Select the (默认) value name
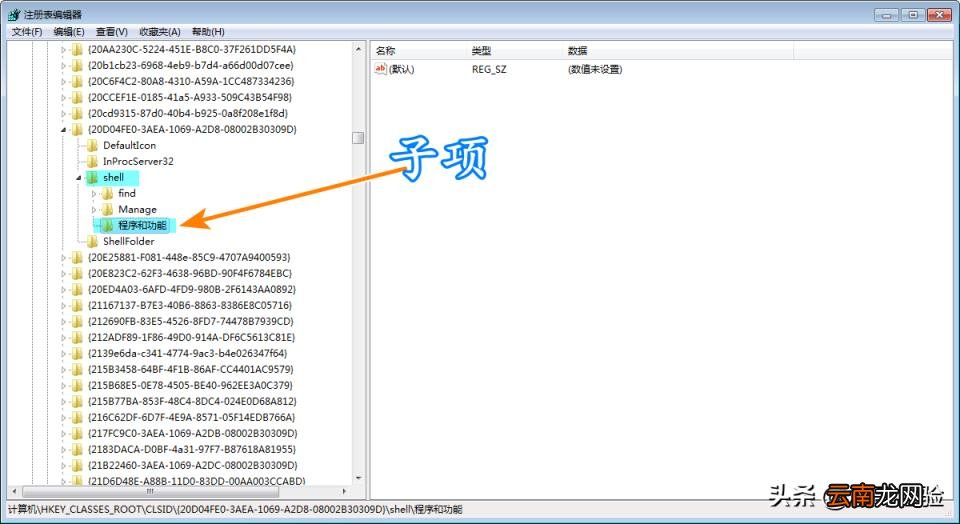 (402, 69)
